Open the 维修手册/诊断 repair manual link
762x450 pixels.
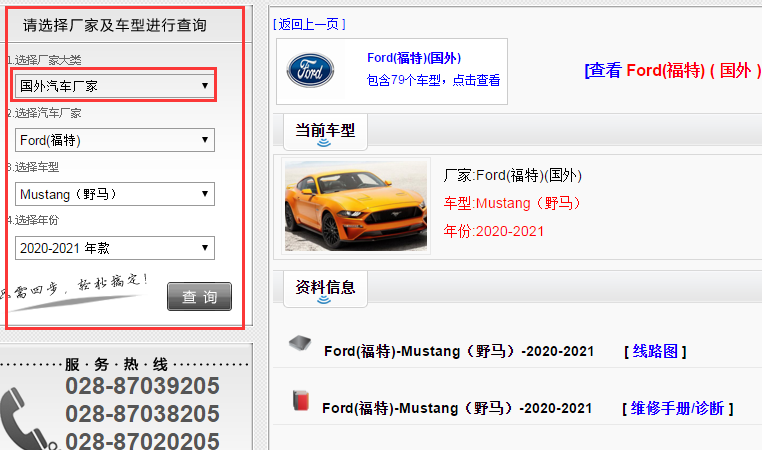point(677,408)
